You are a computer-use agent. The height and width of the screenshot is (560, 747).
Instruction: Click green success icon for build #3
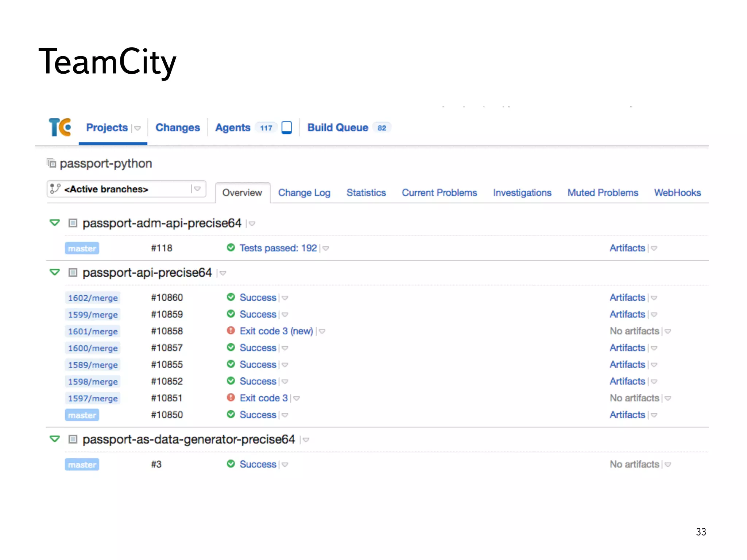[231, 464]
